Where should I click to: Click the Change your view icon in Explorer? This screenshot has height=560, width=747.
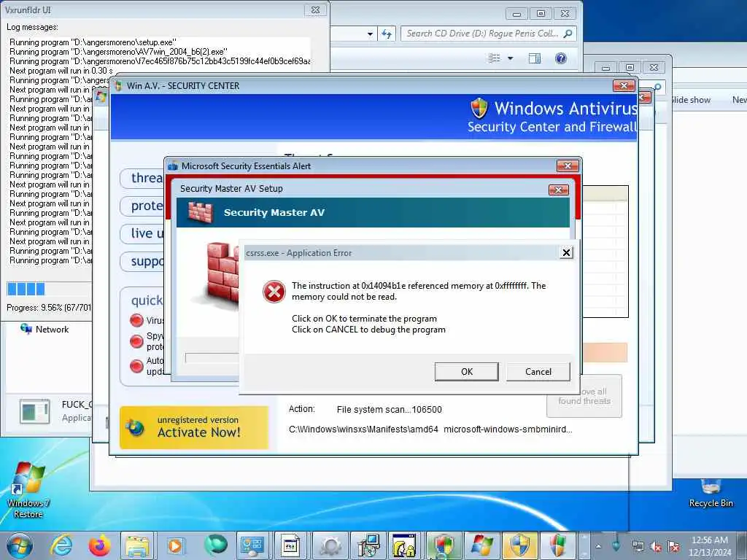pyautogui.click(x=495, y=58)
